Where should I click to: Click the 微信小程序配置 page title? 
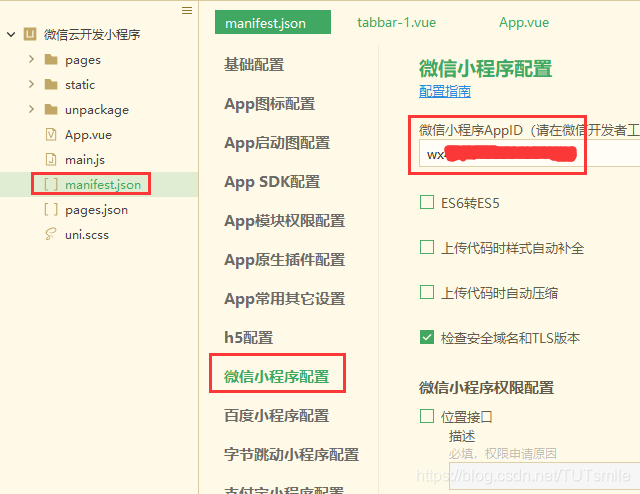485,68
